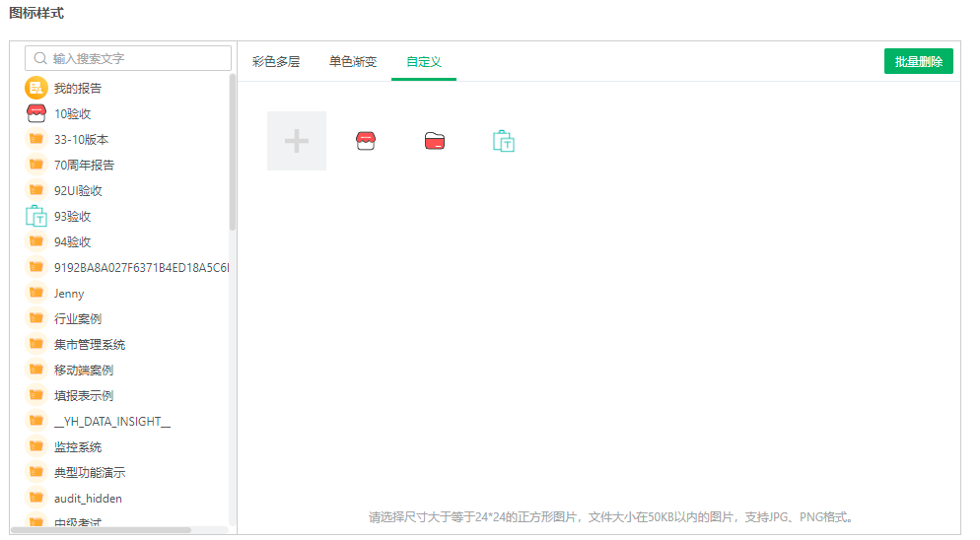Click the folder icon beside 填报表示例
This screenshot has height=540, width=980.
pyautogui.click(x=36, y=395)
